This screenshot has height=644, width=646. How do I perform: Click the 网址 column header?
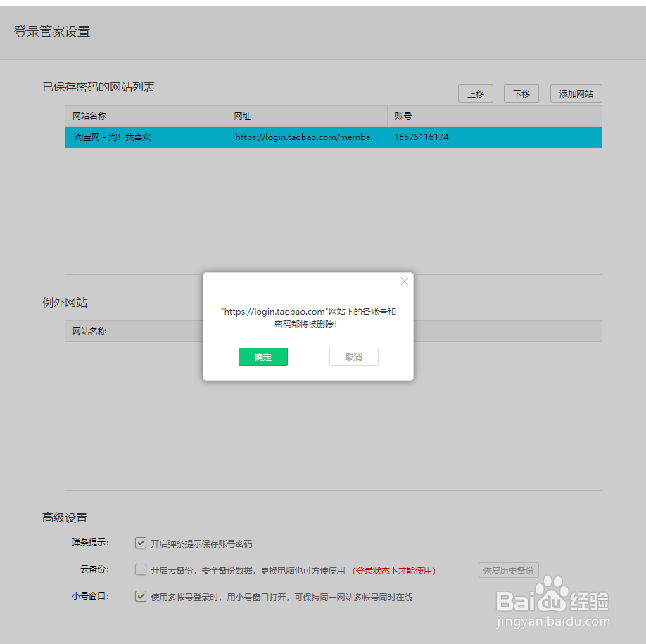pyautogui.click(x=242, y=116)
